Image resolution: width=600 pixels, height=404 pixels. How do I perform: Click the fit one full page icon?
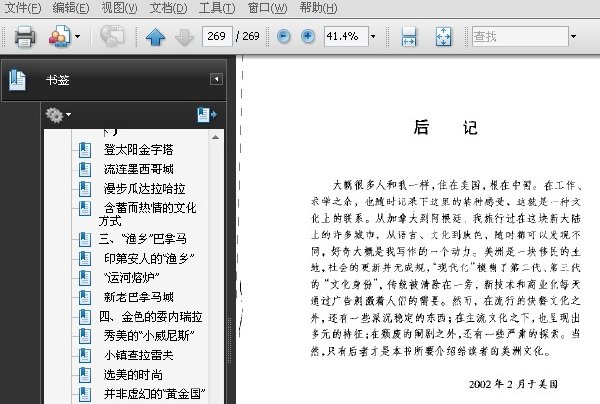coord(443,37)
